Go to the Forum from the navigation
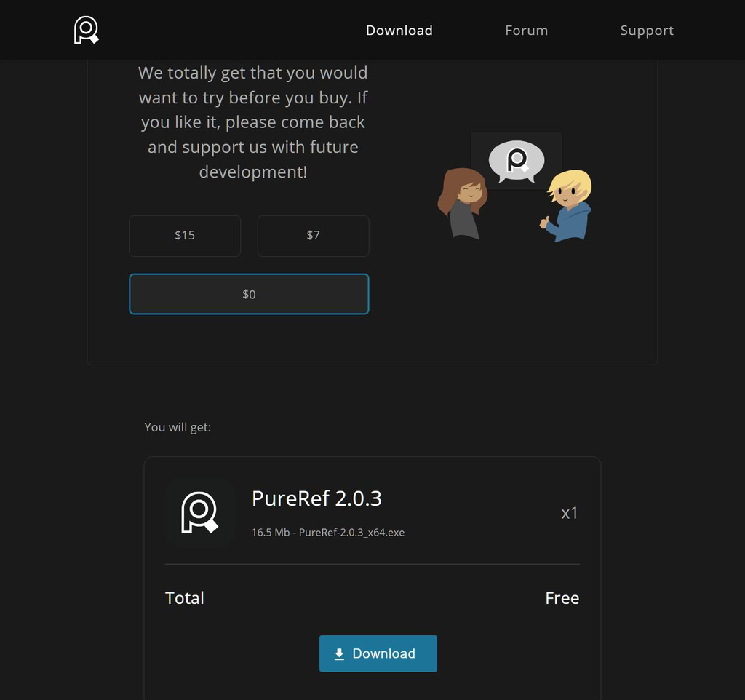The image size is (745, 700). click(x=527, y=31)
